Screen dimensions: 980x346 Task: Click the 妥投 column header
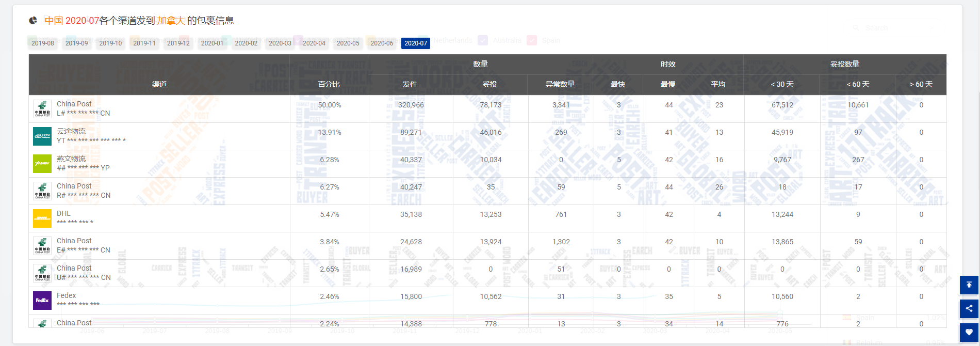490,84
